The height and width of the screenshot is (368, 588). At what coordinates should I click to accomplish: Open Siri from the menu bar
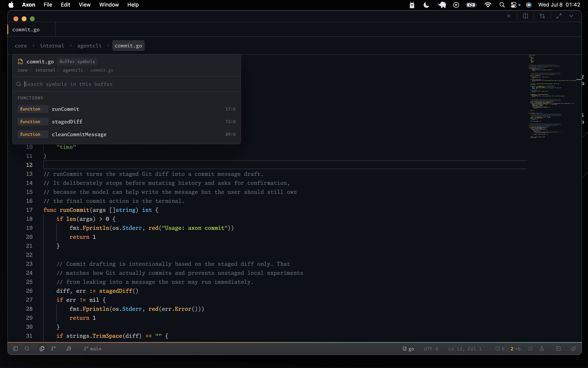tap(529, 5)
